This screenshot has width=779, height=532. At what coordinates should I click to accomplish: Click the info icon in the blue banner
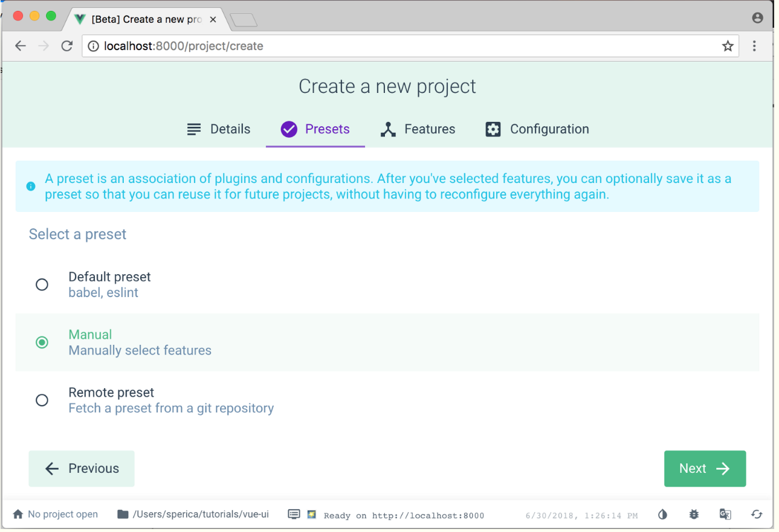coord(31,187)
